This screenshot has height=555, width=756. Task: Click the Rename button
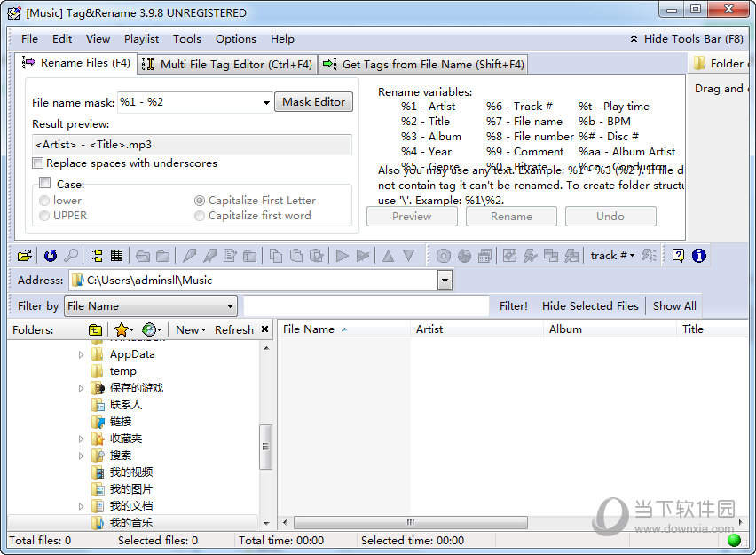tap(511, 216)
